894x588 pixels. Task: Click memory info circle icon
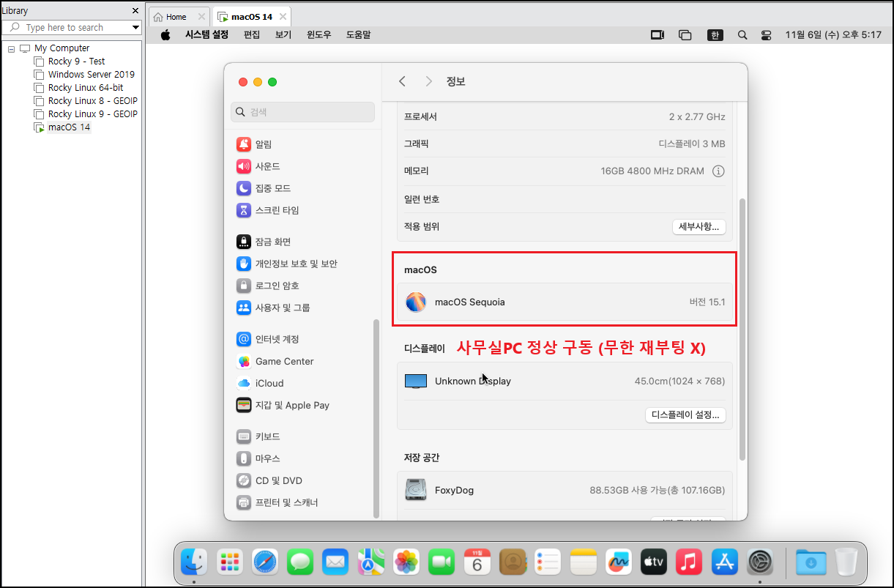coord(718,171)
